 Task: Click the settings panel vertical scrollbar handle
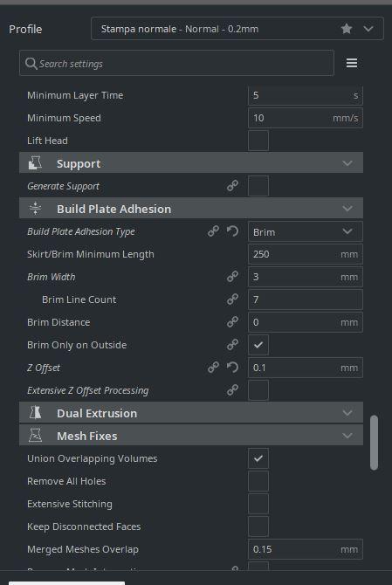(x=374, y=443)
